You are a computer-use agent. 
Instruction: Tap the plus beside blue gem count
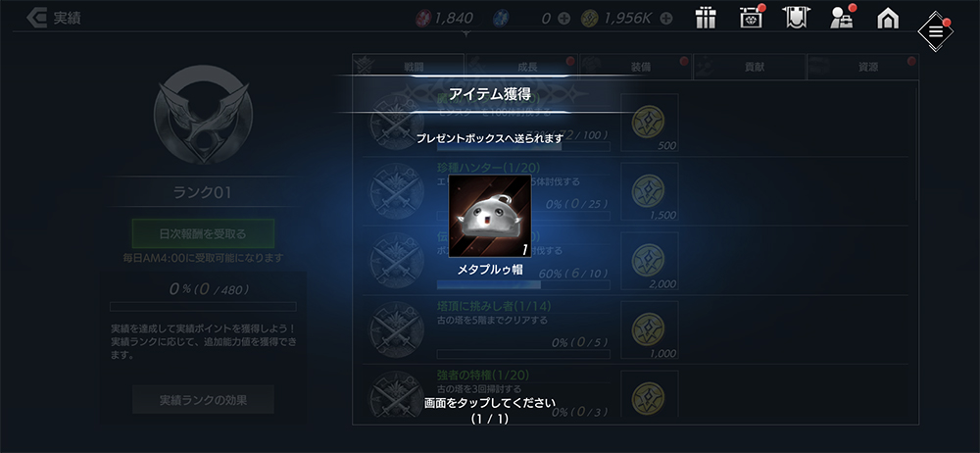point(563,19)
